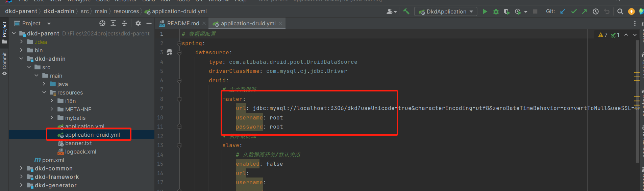Click line number 9 in the gutter
Viewport: 644px width, 191px height.
[162, 108]
